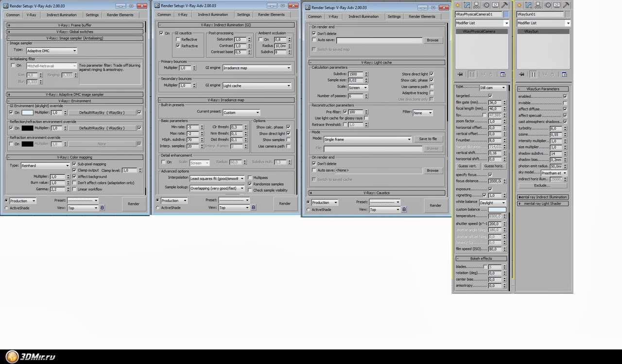Click Render button in Image sampler window
Viewport: 622px width, 364px height.
pyautogui.click(x=134, y=204)
